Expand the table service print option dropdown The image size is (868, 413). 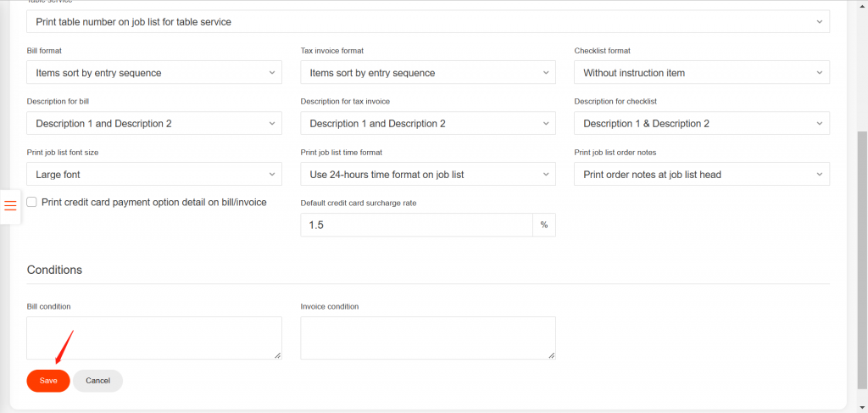tap(428, 21)
